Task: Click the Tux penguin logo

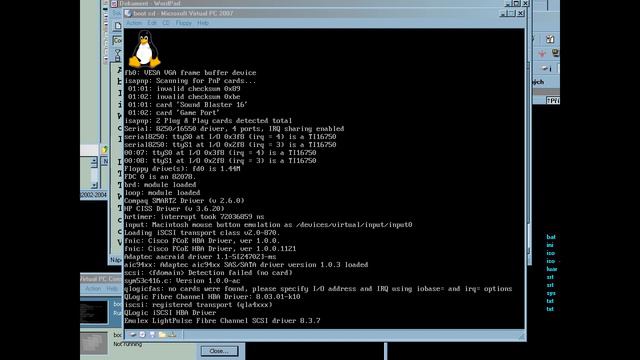Action: click(x=144, y=49)
